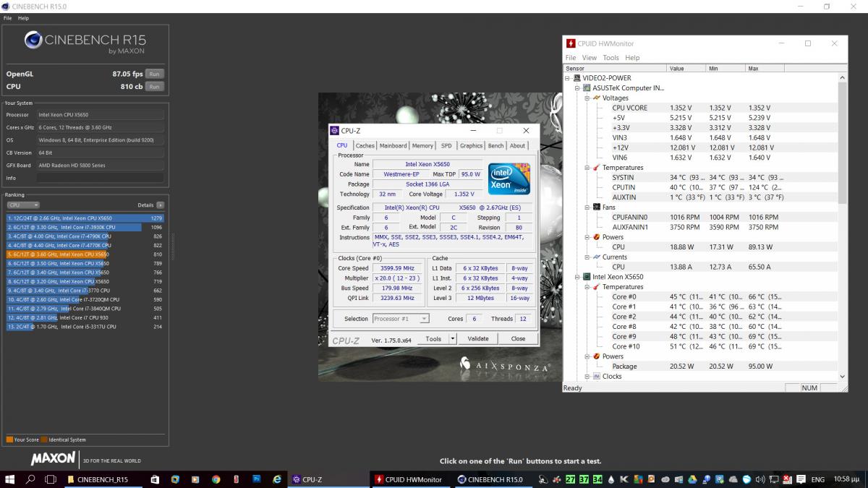The image size is (868, 488).
Task: Click the ENG language indicator in tray
Action: point(817,479)
